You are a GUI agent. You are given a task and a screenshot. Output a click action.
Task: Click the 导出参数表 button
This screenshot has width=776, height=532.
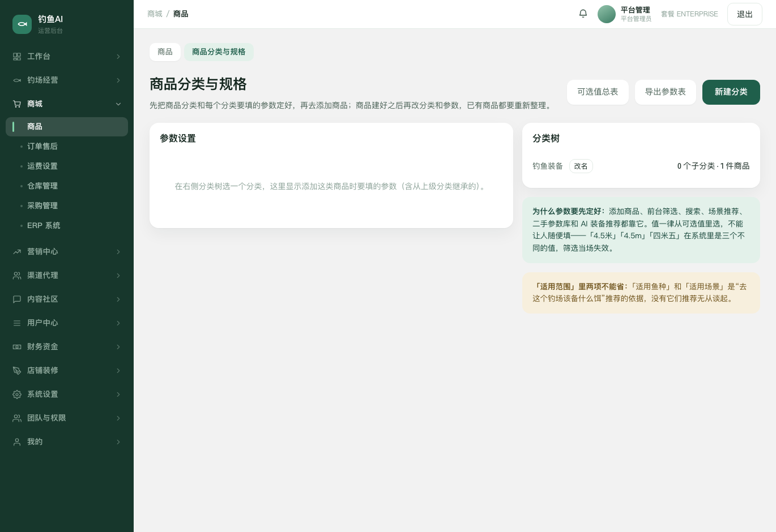point(666,92)
